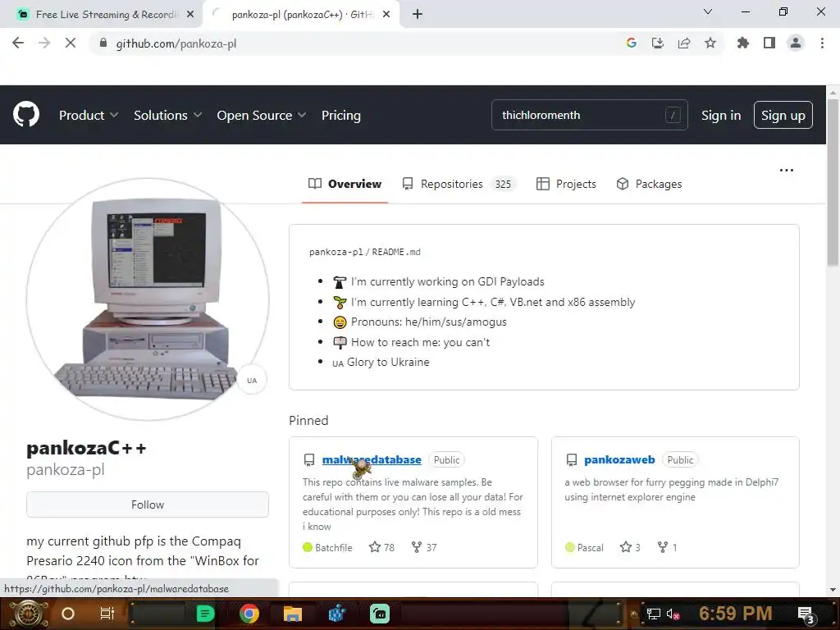Image resolution: width=840 pixels, height=630 pixels.
Task: Open the blue cubes app on taskbar
Action: tap(336, 614)
